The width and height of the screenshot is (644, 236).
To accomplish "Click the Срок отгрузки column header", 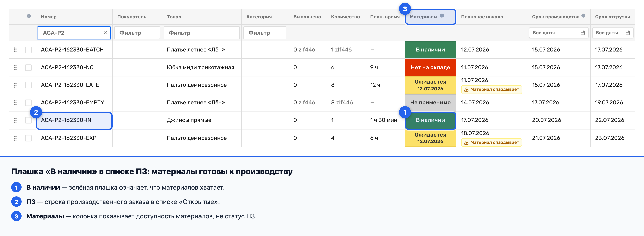I will coord(613,17).
